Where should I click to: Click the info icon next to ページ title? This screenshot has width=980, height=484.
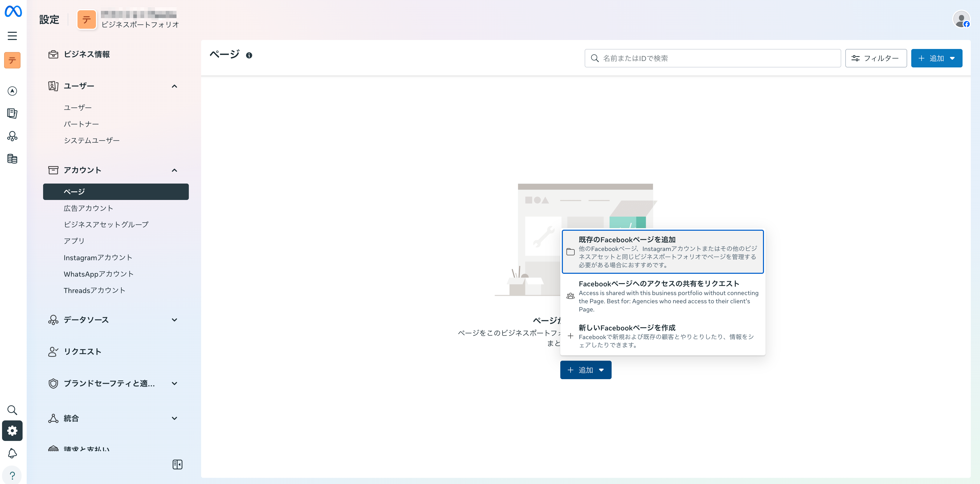point(249,56)
